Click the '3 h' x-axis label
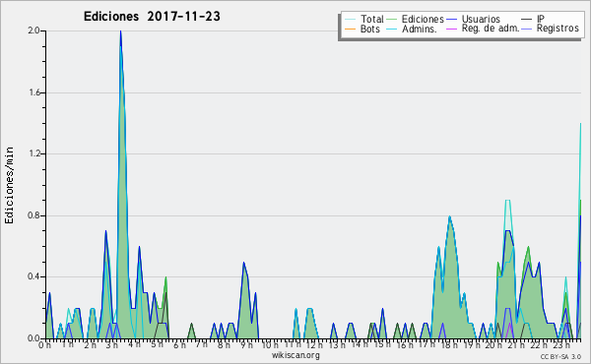 pyautogui.click(x=112, y=345)
